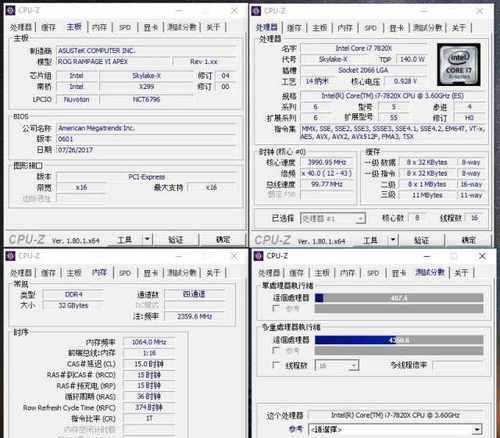The height and width of the screenshot is (438, 500).
Task: Toggle the 参考 checkbox under the multi-thread bar
Action: pyautogui.click(x=276, y=350)
